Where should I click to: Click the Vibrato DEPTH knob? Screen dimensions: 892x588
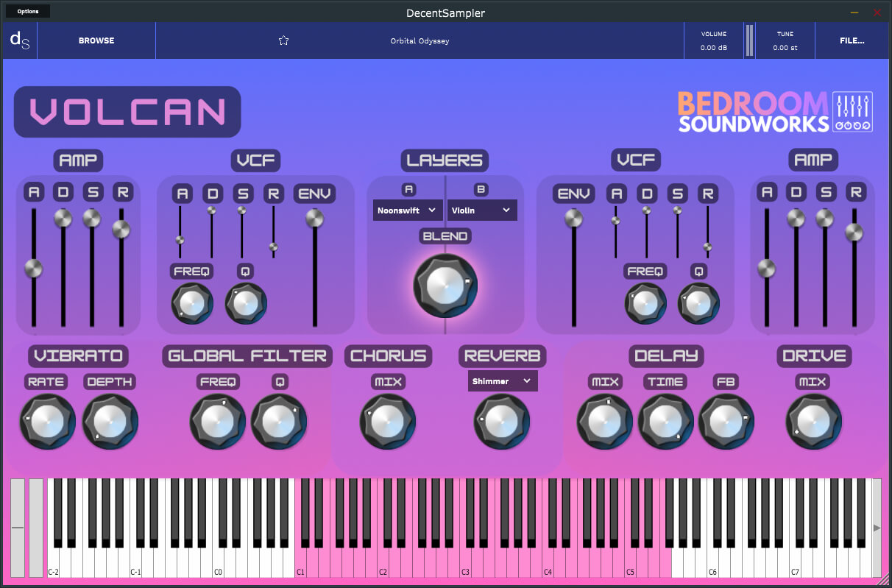[110, 422]
